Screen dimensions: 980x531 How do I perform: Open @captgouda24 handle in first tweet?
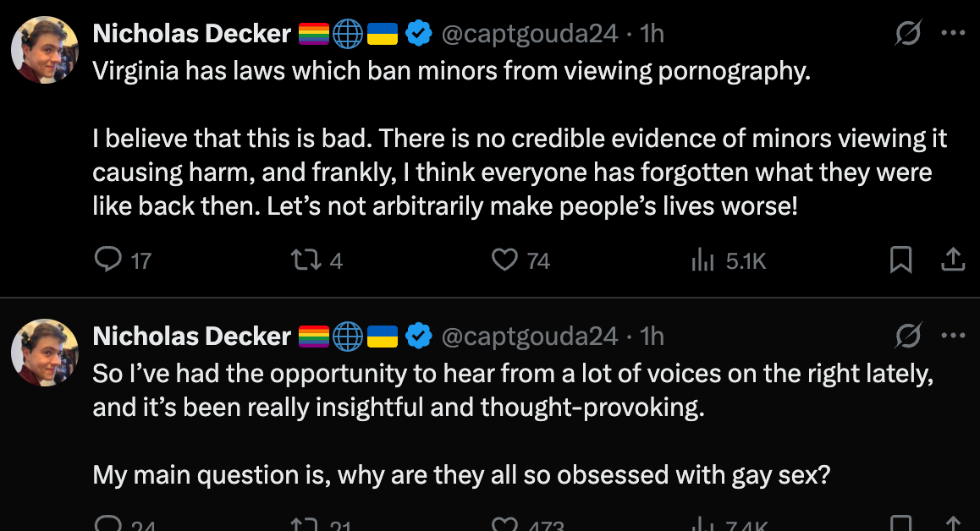click(x=530, y=34)
